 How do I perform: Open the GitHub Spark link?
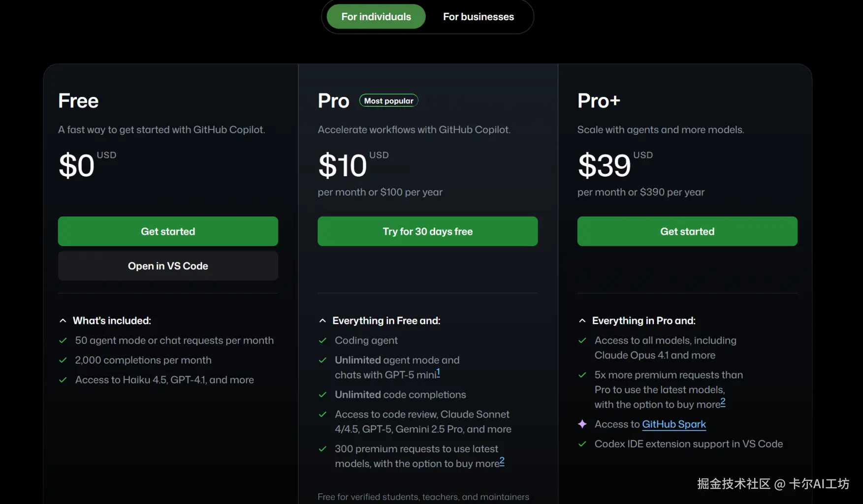coord(673,424)
